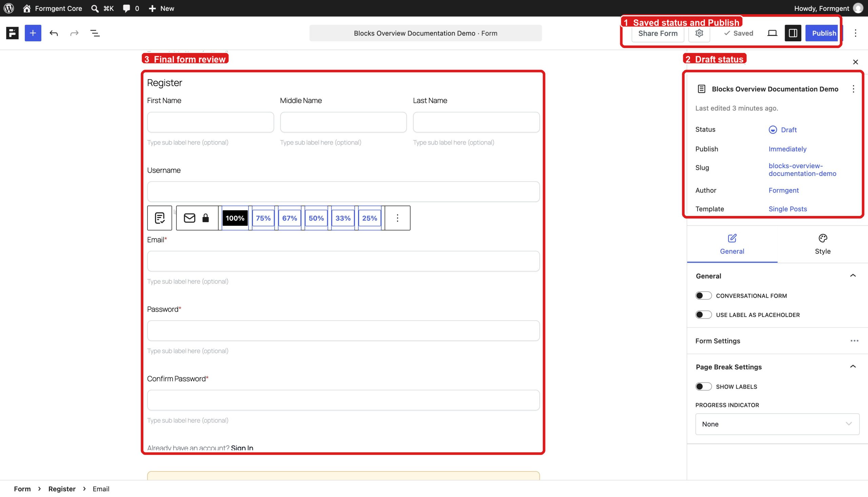Click the Formgent logo in the editor toolbar
868x497 pixels.
pyautogui.click(x=12, y=33)
